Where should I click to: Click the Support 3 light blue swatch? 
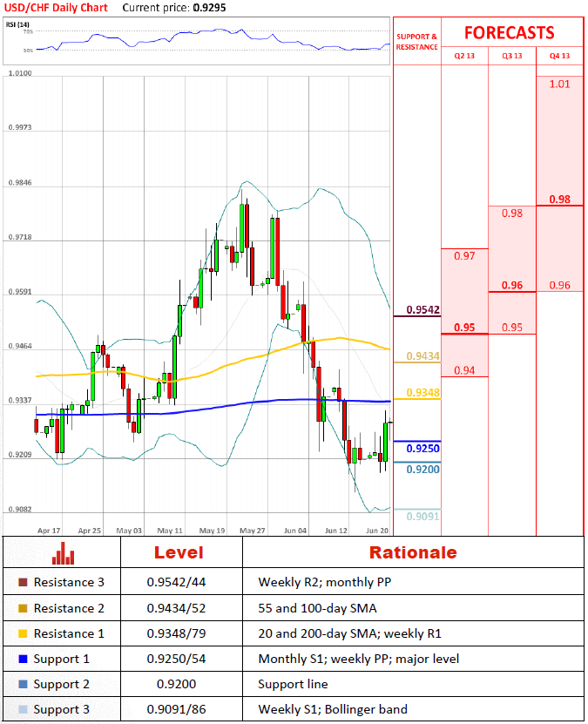click(x=23, y=709)
